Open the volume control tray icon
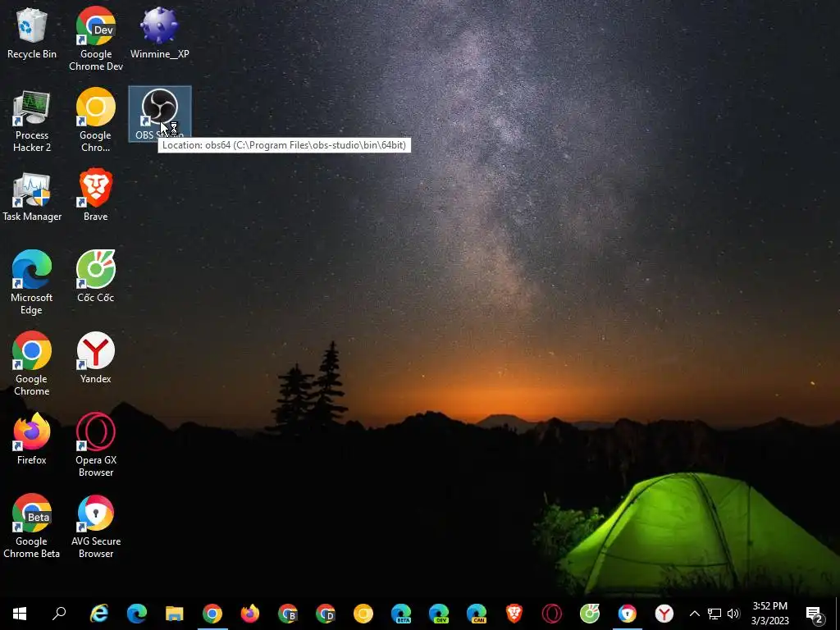 pos(733,614)
